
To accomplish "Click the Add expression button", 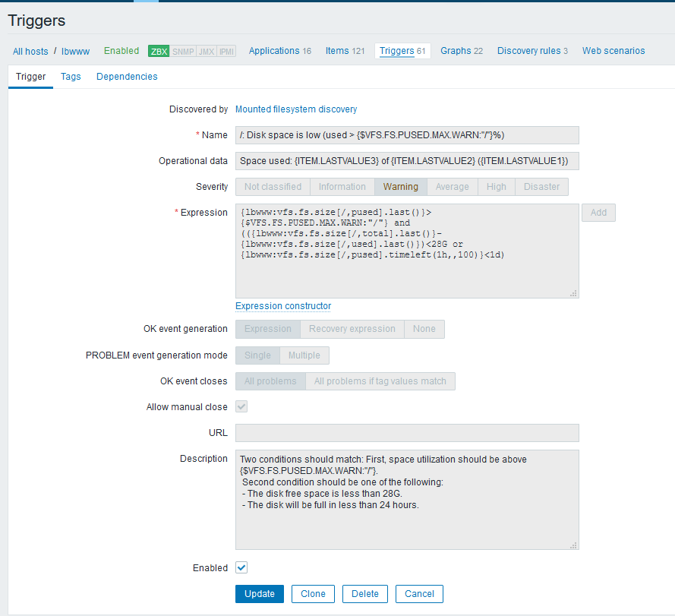I will [x=598, y=213].
